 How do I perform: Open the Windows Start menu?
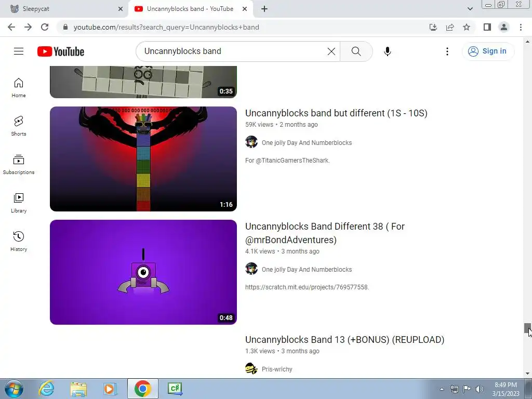(x=14, y=389)
